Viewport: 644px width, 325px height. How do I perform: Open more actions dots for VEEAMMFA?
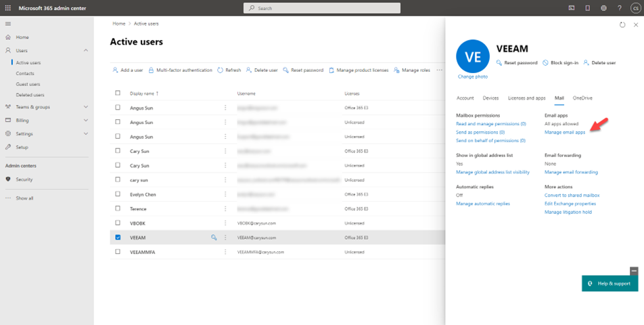225,252
